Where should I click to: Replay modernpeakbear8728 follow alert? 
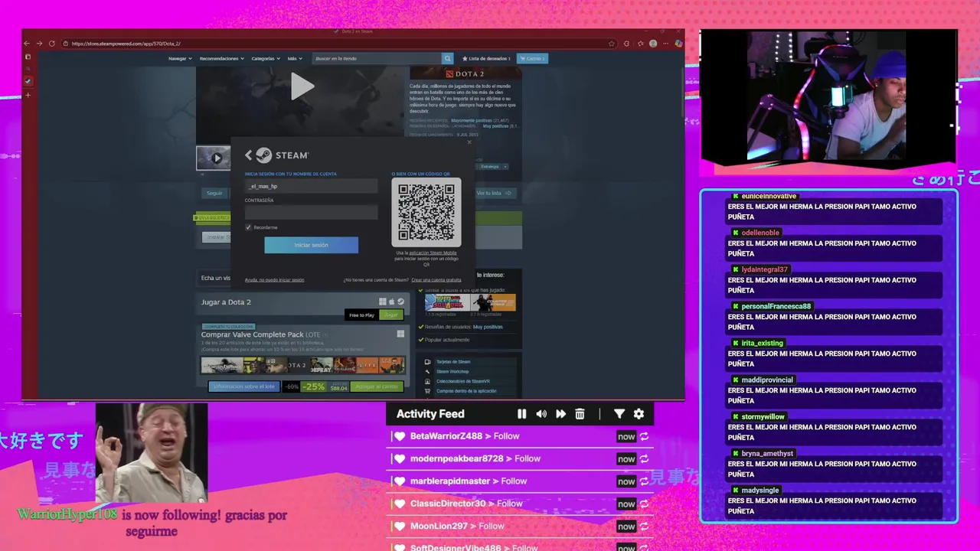[644, 458]
